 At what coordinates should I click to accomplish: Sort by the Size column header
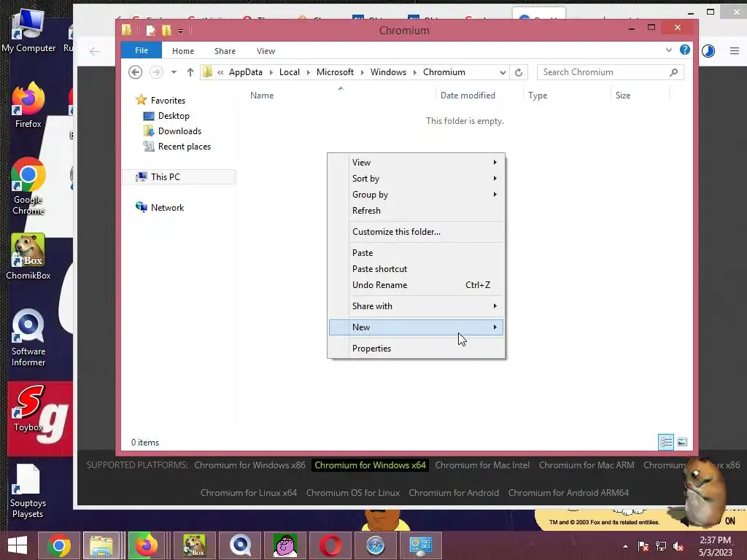click(x=623, y=96)
